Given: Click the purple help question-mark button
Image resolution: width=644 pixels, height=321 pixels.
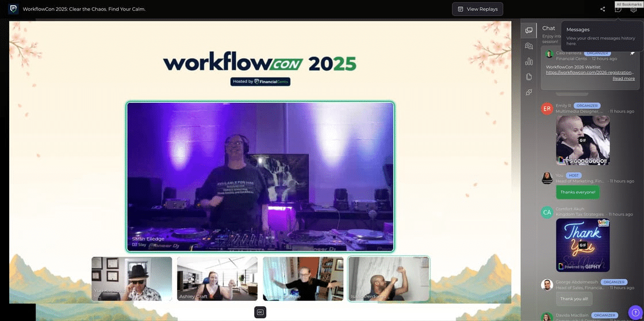Looking at the screenshot, I should pyautogui.click(x=635, y=312).
